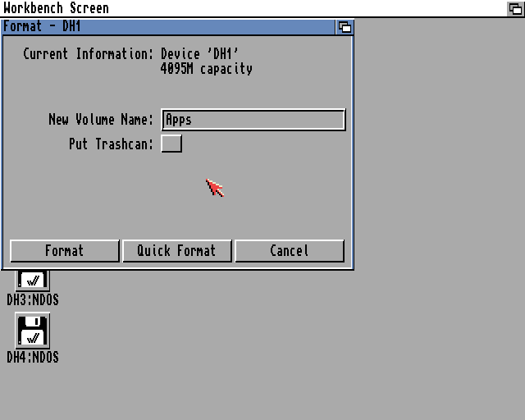Click the Format window depth gadget
Screen dimensions: 525x420
pyautogui.click(x=345, y=27)
